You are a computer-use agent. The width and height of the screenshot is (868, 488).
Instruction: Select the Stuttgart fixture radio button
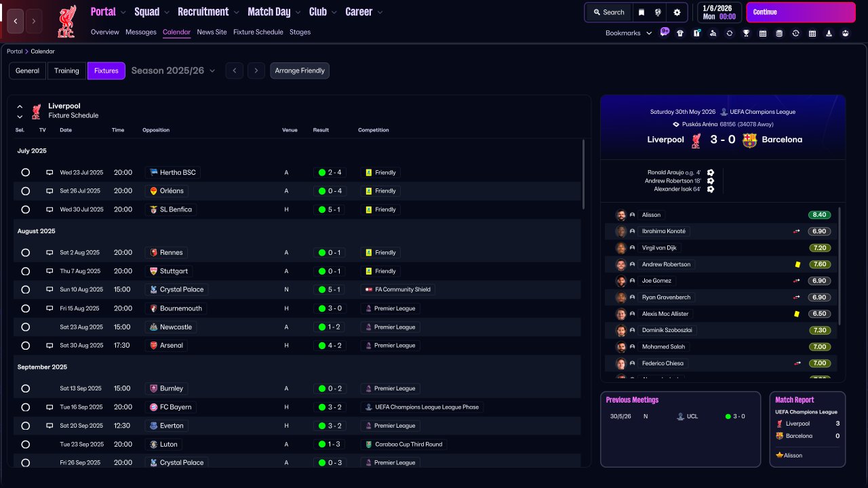coord(26,271)
